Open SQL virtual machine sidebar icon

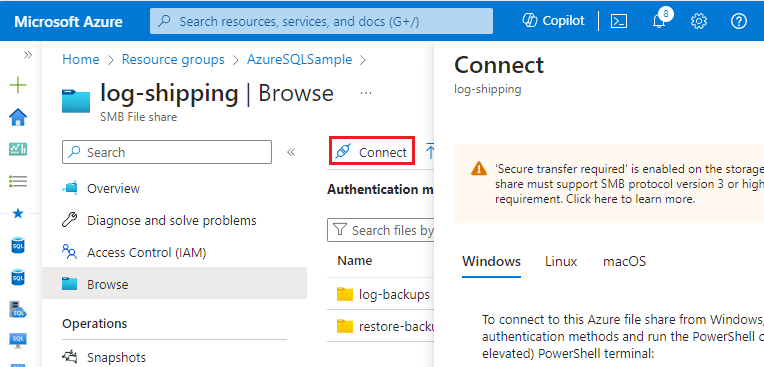(18, 341)
